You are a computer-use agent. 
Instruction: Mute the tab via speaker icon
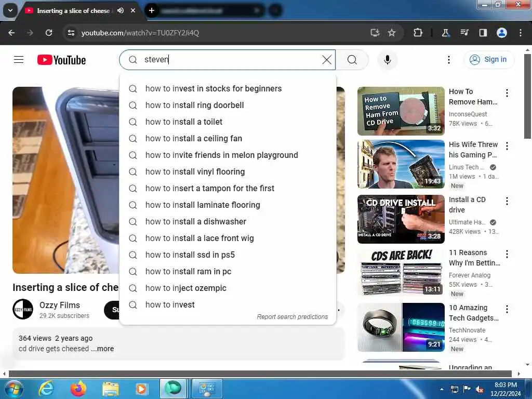[121, 10]
